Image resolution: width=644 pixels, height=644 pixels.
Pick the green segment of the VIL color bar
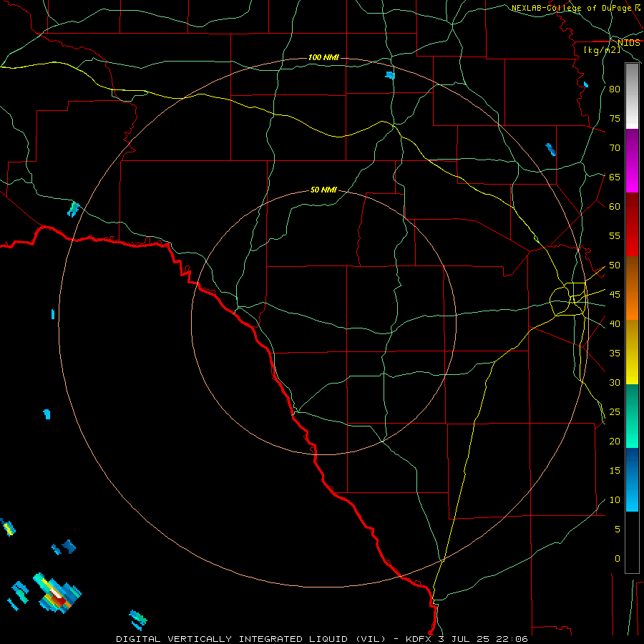click(632, 416)
